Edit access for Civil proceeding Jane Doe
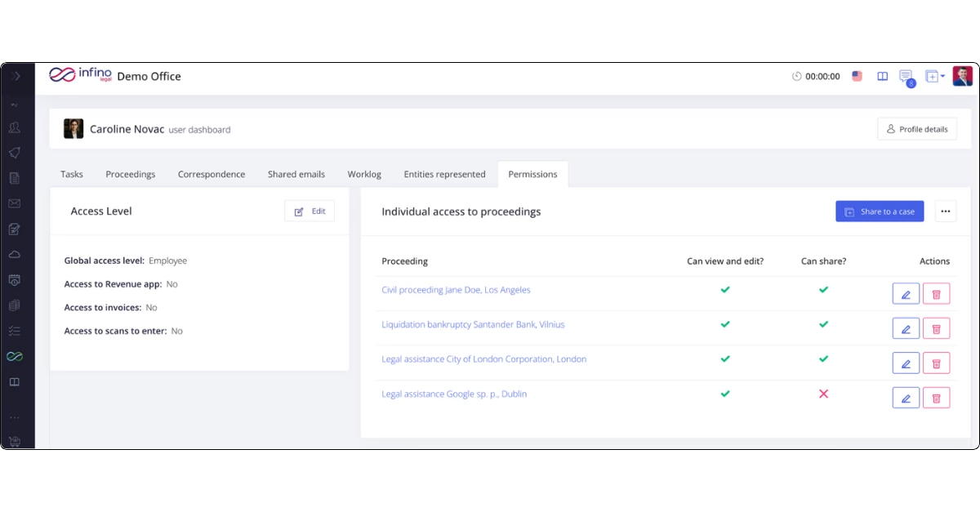980x512 pixels. [906, 294]
